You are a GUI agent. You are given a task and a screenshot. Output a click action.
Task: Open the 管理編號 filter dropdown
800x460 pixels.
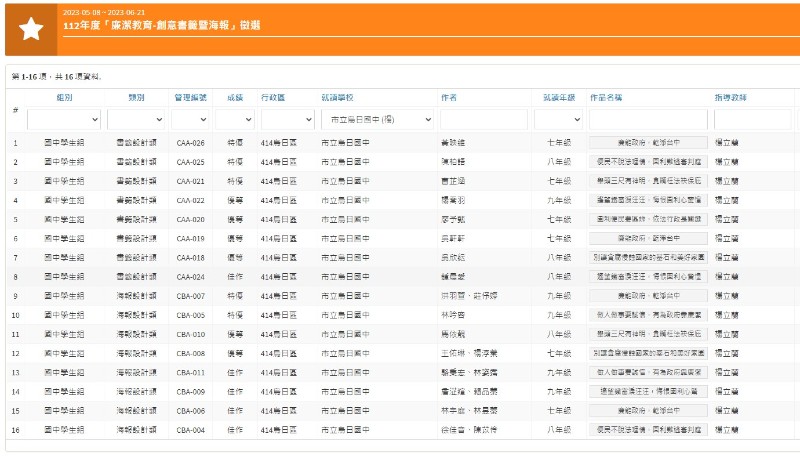pyautogui.click(x=190, y=119)
